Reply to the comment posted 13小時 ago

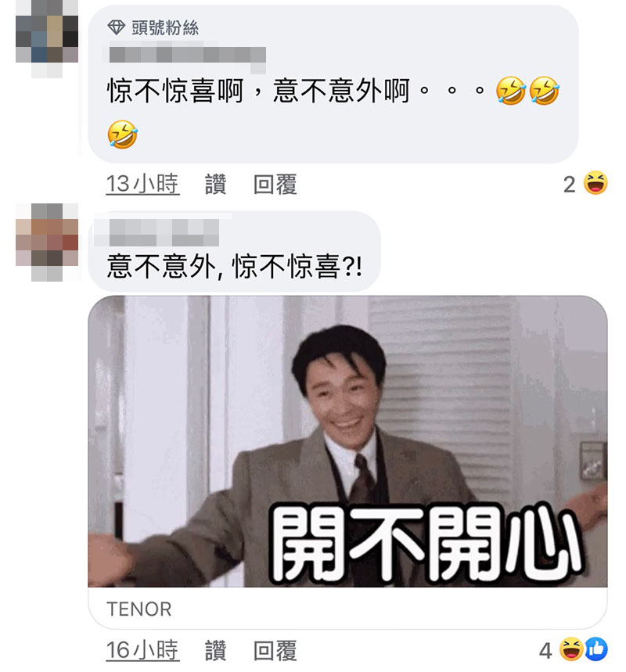275,185
